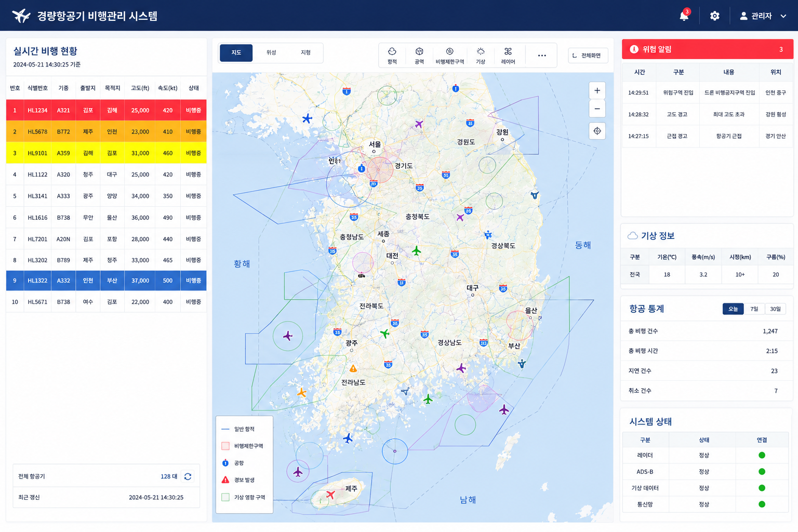This screenshot has width=798, height=532.
Task: Toggle the 기상 weather overlay
Action: (x=481, y=56)
